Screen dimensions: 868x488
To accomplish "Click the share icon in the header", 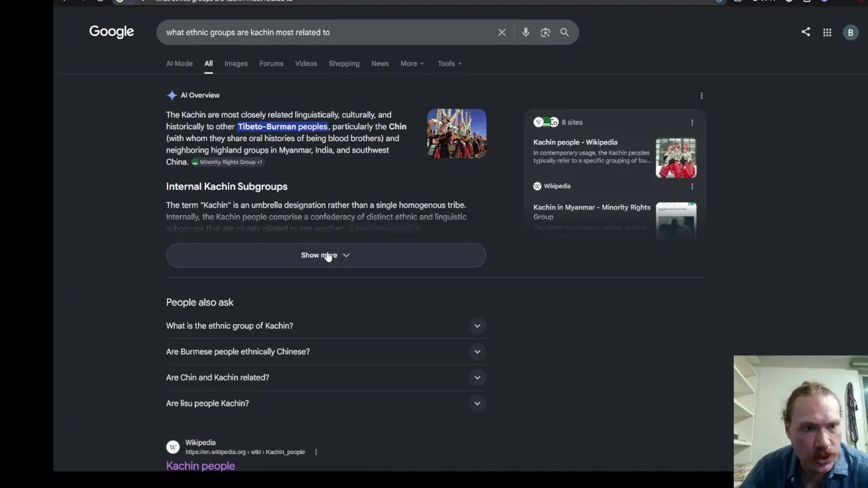I will [806, 32].
